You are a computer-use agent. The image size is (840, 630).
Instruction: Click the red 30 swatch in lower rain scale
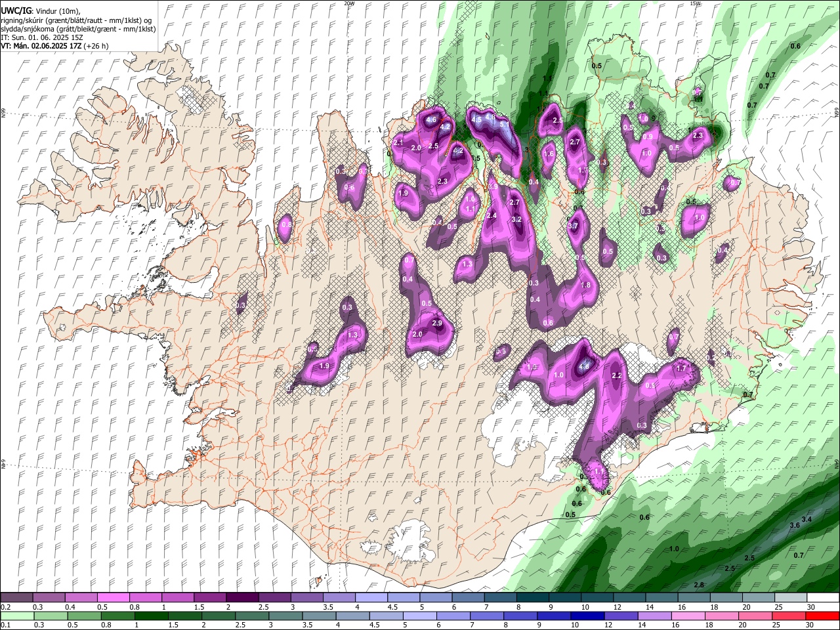pos(823,616)
